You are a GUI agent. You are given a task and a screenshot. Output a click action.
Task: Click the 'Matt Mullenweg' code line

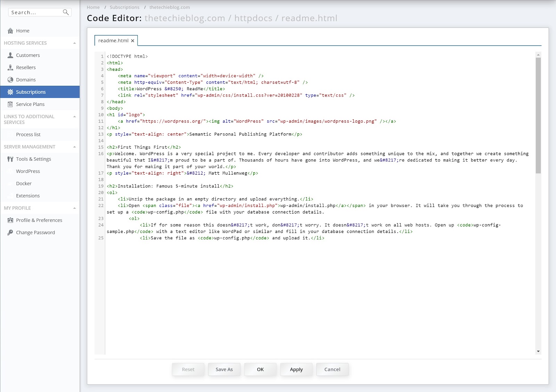(182, 173)
